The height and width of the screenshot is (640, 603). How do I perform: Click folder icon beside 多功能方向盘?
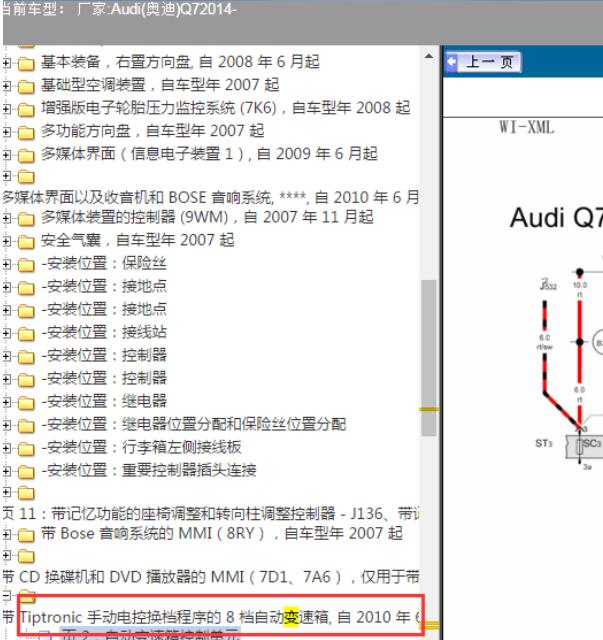point(26,132)
